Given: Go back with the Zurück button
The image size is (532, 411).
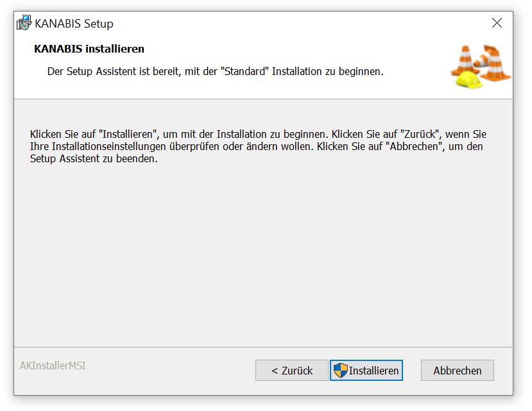Looking at the screenshot, I should click(x=291, y=371).
